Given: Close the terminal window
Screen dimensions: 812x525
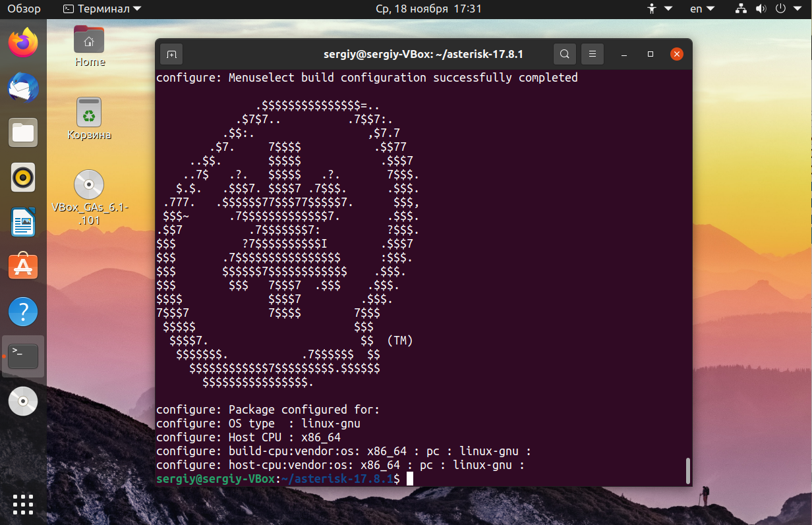Looking at the screenshot, I should tap(676, 54).
